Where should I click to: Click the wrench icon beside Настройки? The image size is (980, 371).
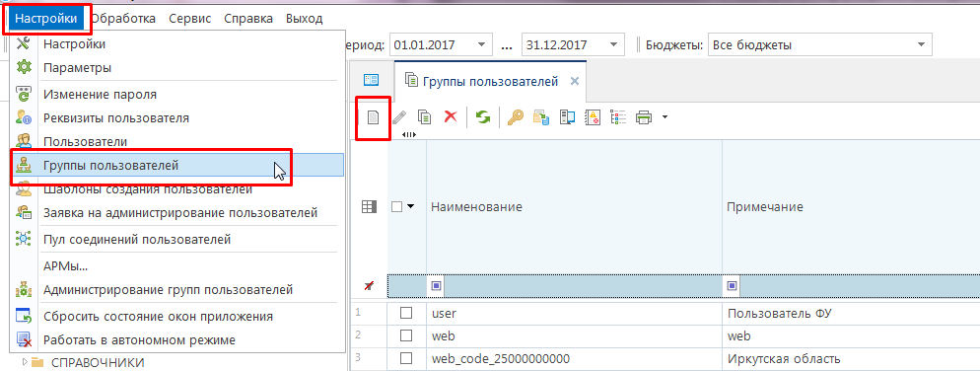[23, 43]
